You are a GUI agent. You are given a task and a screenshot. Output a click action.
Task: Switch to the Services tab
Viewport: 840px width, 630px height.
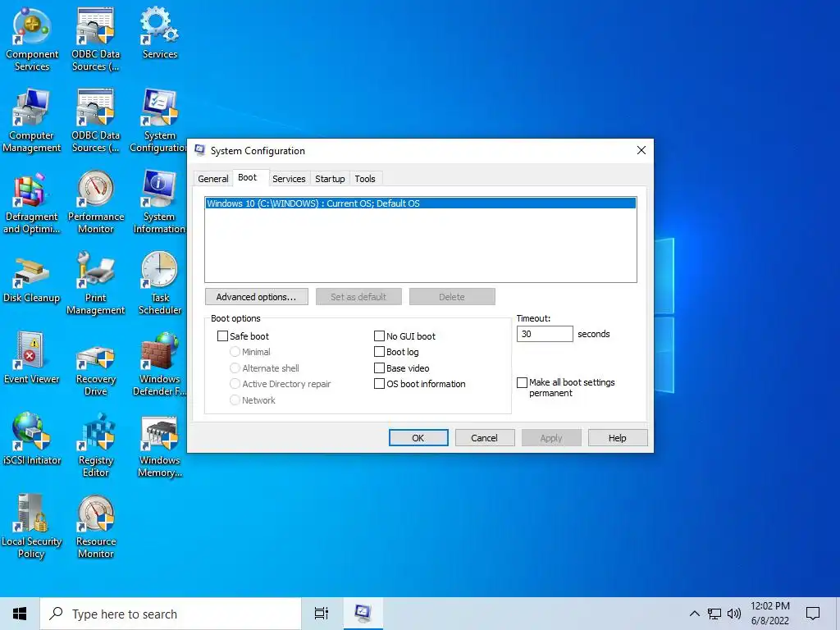289,178
